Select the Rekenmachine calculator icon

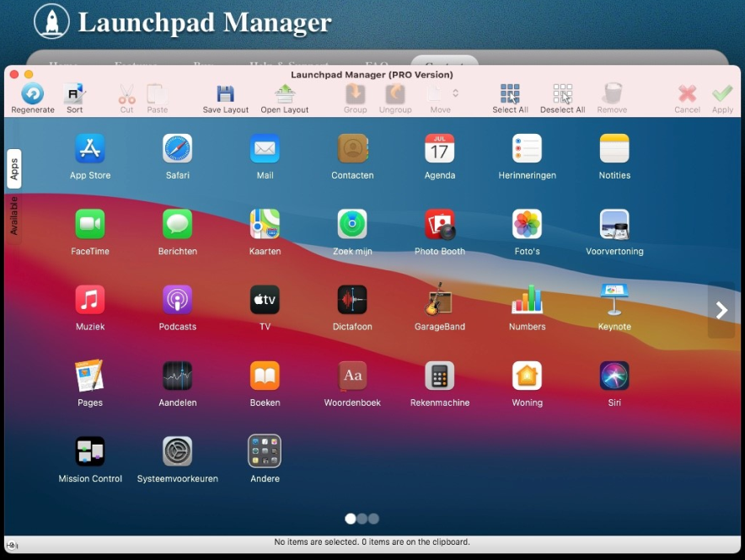click(439, 376)
